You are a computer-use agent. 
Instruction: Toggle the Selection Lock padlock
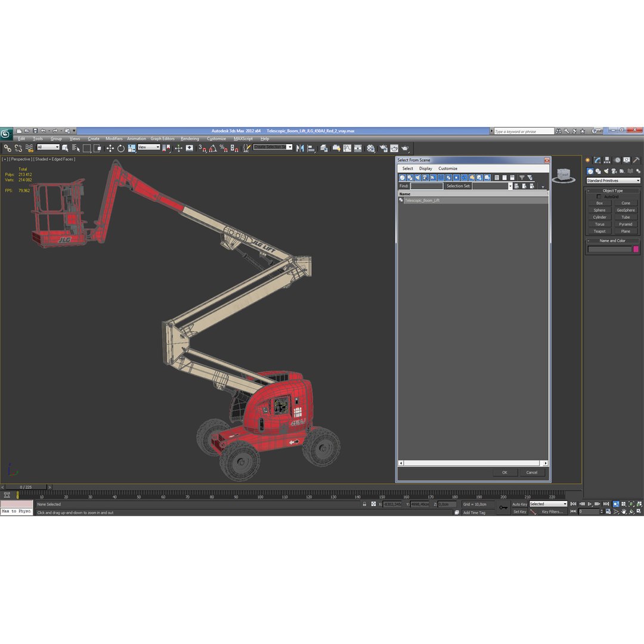[364, 504]
